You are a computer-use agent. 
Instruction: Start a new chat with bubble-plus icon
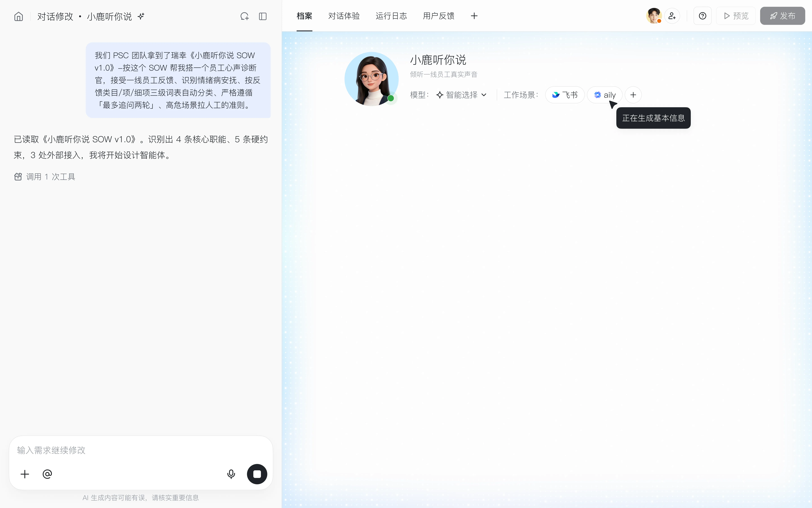(245, 16)
